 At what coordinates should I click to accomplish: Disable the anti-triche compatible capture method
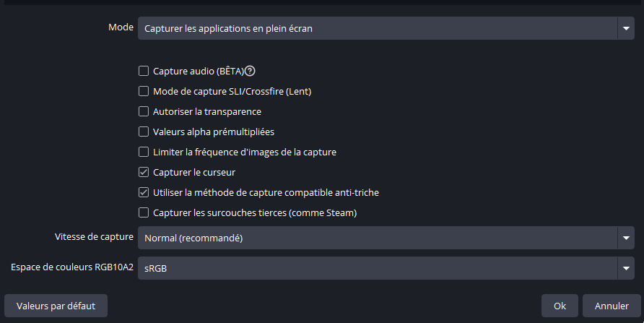coord(144,193)
